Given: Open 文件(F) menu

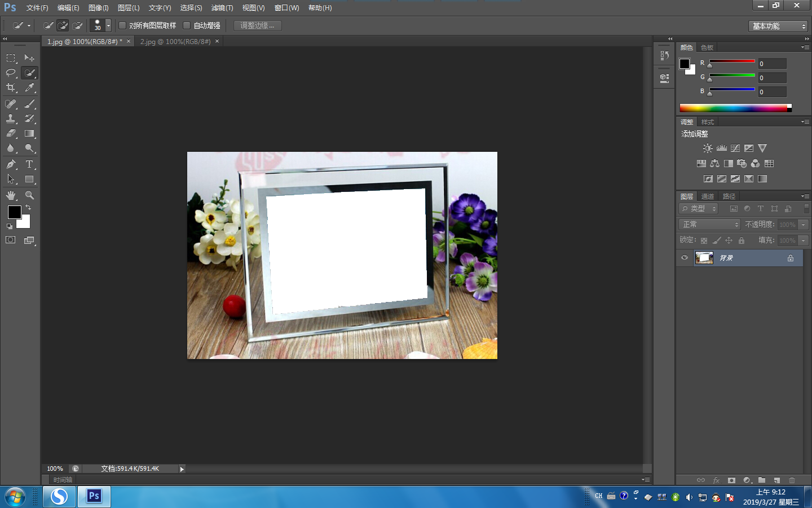Looking at the screenshot, I should pyautogui.click(x=37, y=8).
